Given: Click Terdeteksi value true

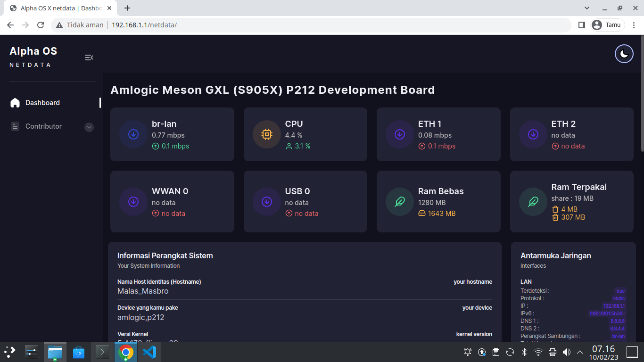Looking at the screenshot, I should coord(620,291).
